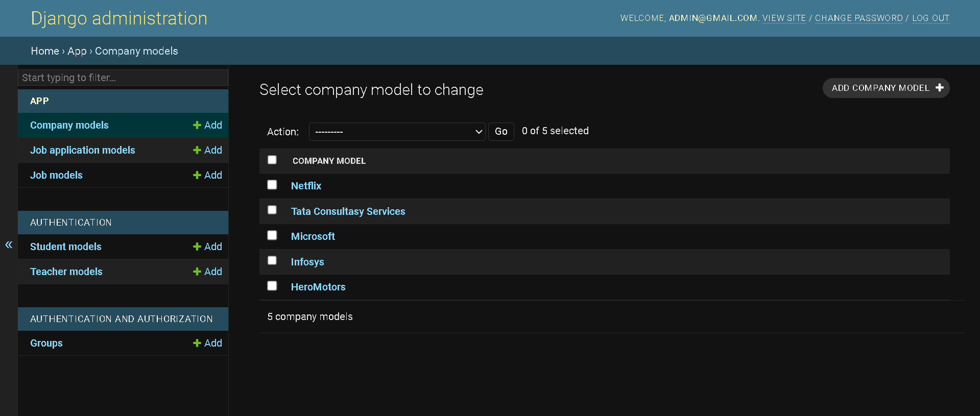The image size is (980, 416).
Task: Click the plus icon beside Job application models Add
Action: point(197,150)
